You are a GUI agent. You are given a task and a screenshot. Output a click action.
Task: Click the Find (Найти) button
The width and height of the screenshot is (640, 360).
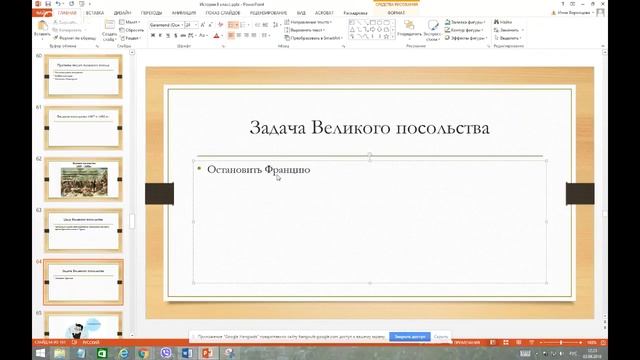click(503, 22)
